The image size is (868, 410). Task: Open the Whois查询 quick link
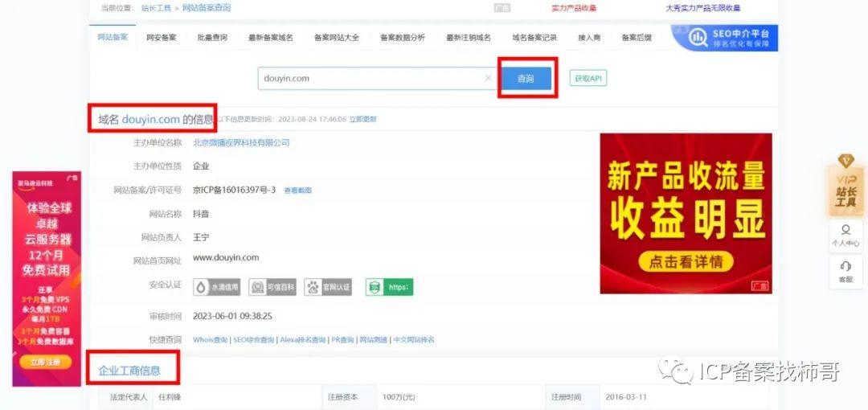210,340
